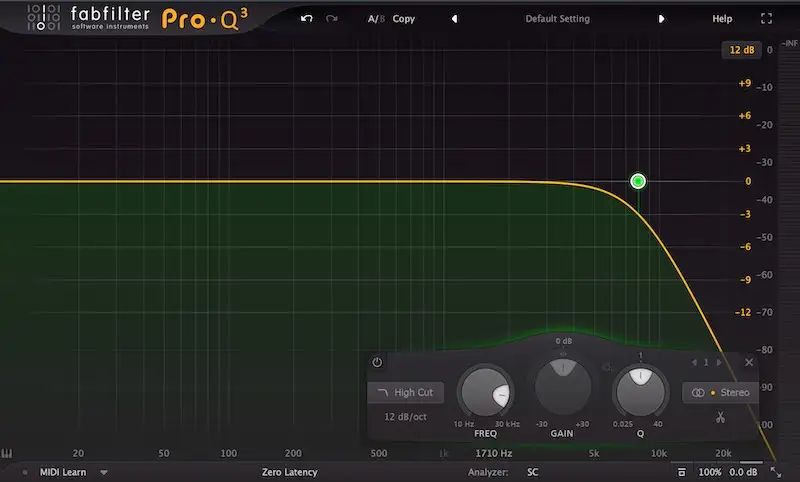Open the Default Setting preset menu
This screenshot has height=482, width=800.
coord(557,19)
